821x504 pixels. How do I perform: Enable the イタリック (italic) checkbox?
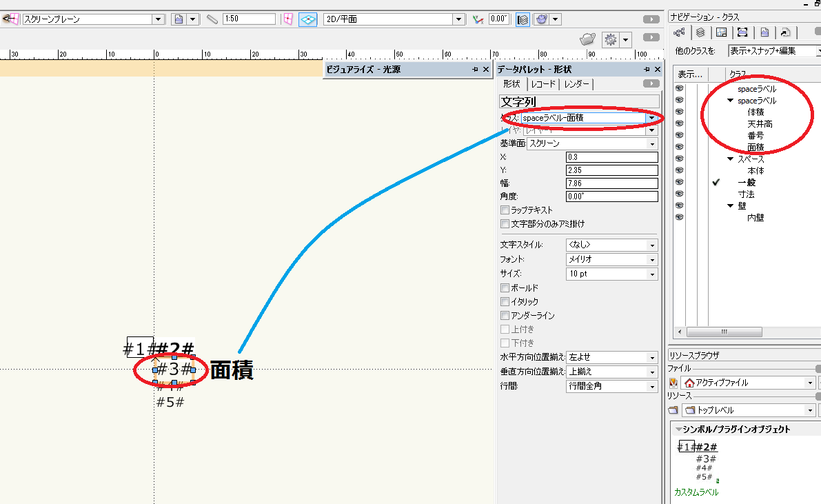coord(505,302)
